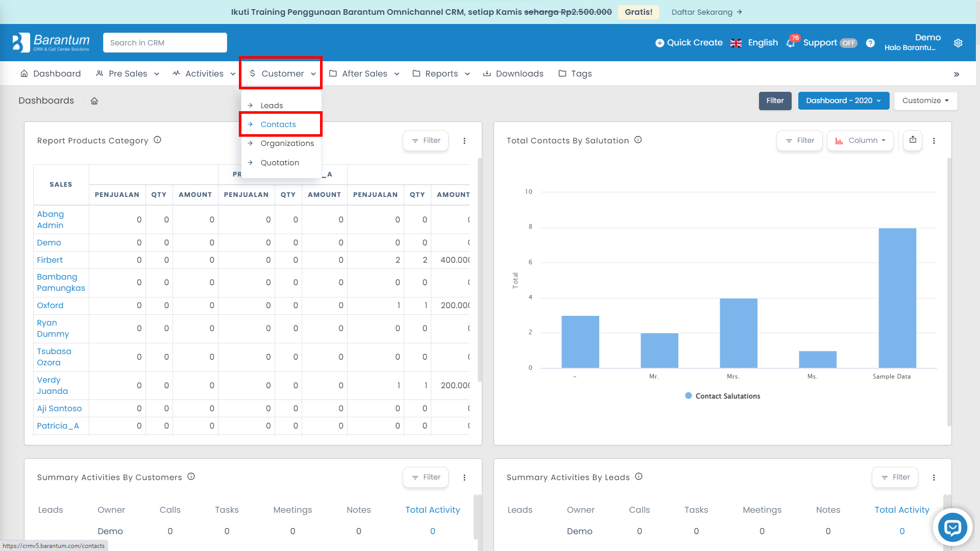Click Filter in Report Products Category
The width and height of the screenshot is (980, 551).
426,140
